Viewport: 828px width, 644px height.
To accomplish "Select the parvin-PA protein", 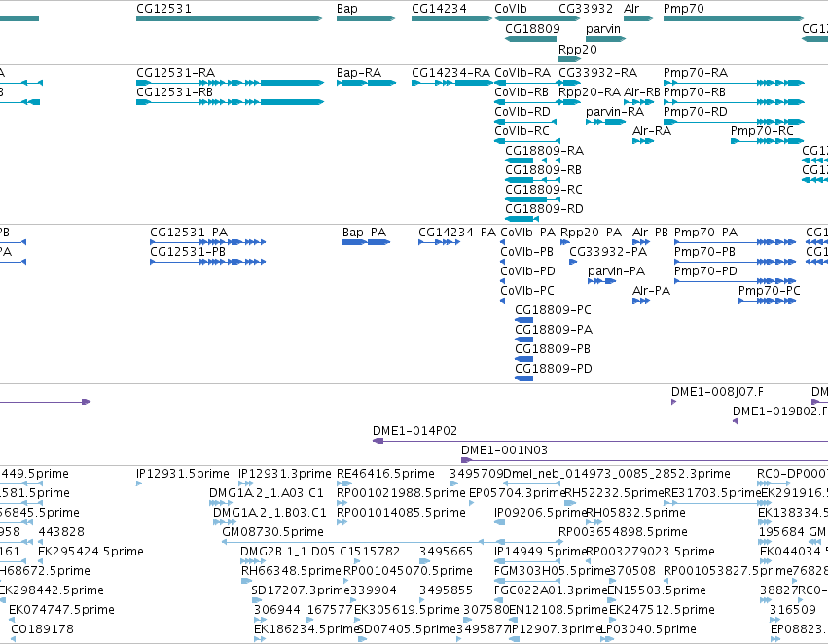I will click(x=616, y=271).
